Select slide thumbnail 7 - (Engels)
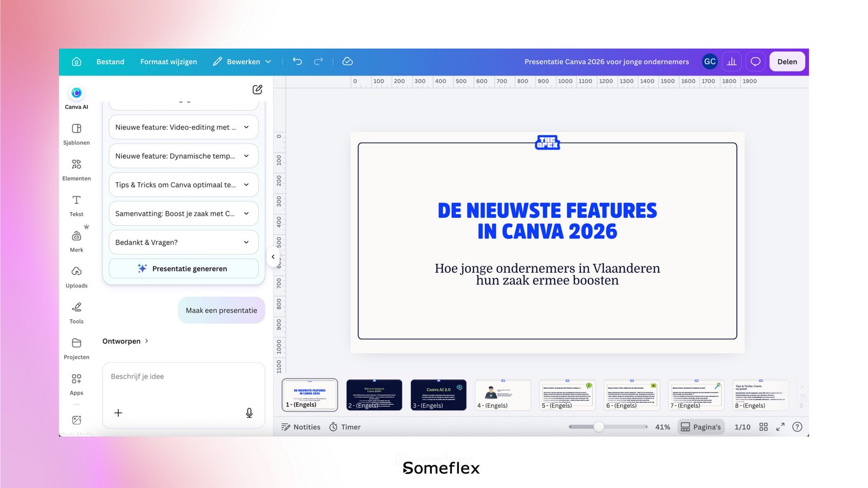868x488 pixels. coord(696,395)
